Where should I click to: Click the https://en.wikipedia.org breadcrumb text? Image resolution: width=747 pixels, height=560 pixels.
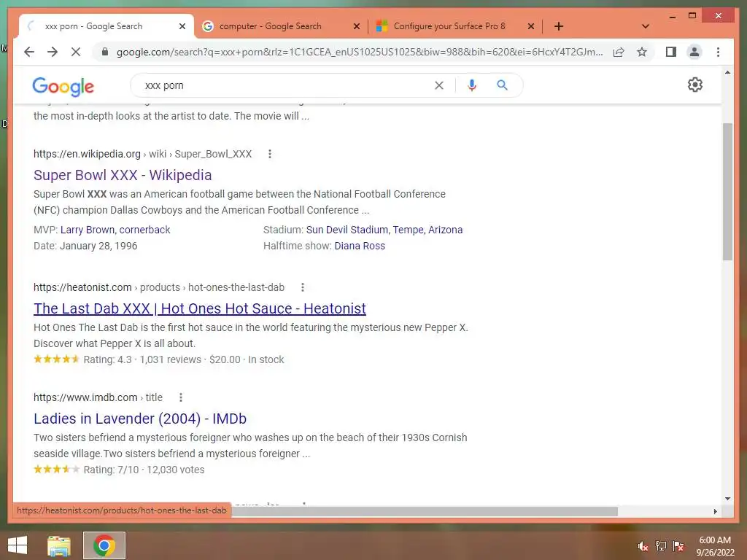87,154
